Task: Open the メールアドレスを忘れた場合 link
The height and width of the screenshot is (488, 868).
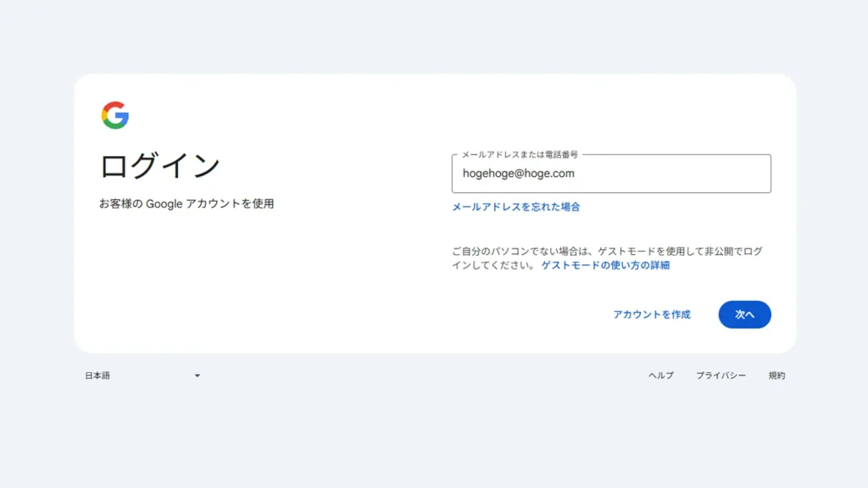Action: (515, 207)
